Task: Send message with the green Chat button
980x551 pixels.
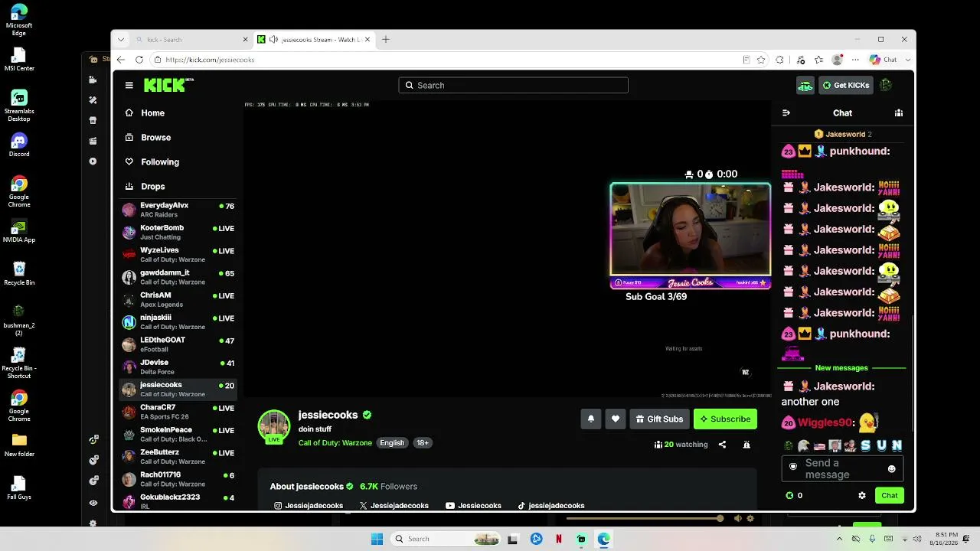Action: (889, 495)
